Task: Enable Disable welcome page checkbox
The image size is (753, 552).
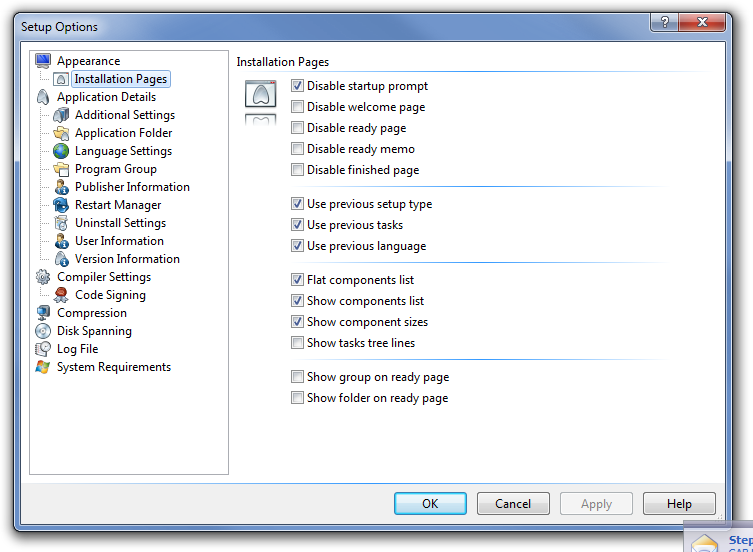Action: [297, 107]
